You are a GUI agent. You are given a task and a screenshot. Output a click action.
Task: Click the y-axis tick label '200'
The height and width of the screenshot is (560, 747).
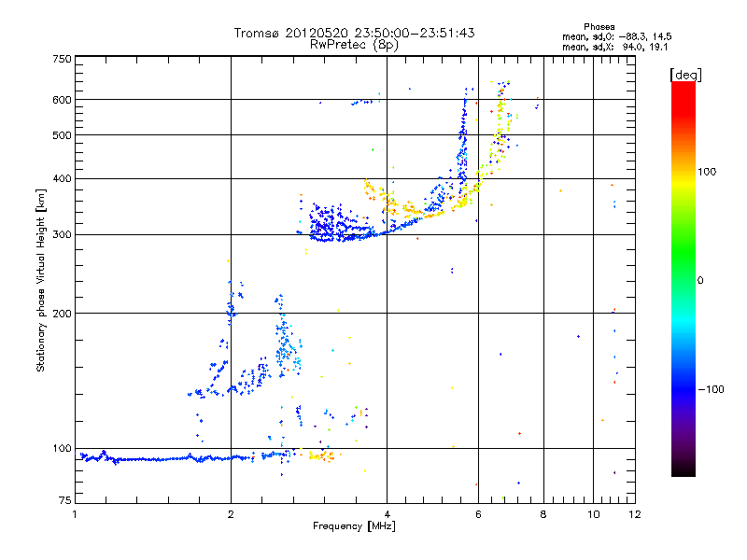point(62,314)
